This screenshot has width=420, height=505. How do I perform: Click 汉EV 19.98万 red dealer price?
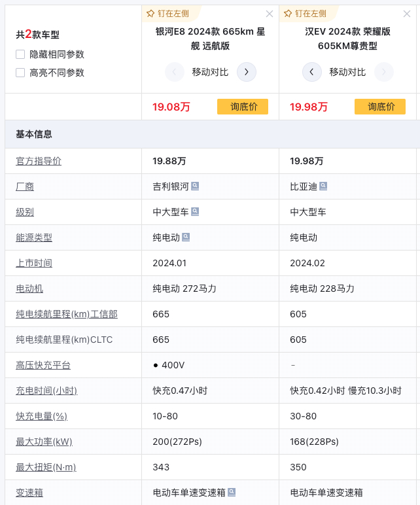pos(309,107)
